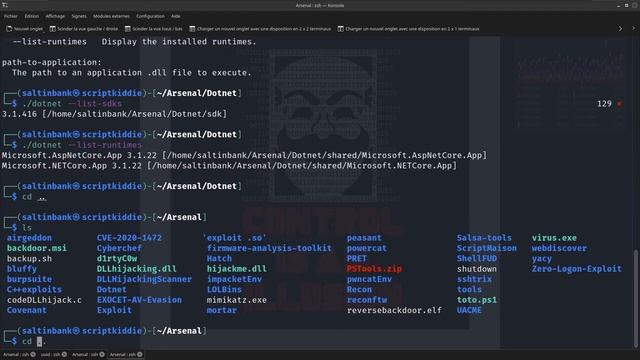The width and height of the screenshot is (640, 360).
Task: Click the C++exploits directory name
Action: point(34,289)
